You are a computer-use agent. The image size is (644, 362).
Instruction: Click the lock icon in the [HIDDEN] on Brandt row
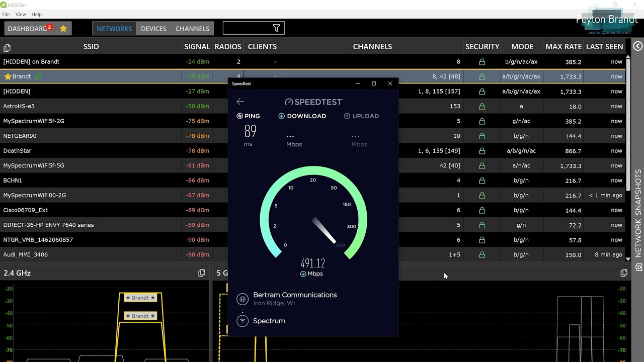482,62
